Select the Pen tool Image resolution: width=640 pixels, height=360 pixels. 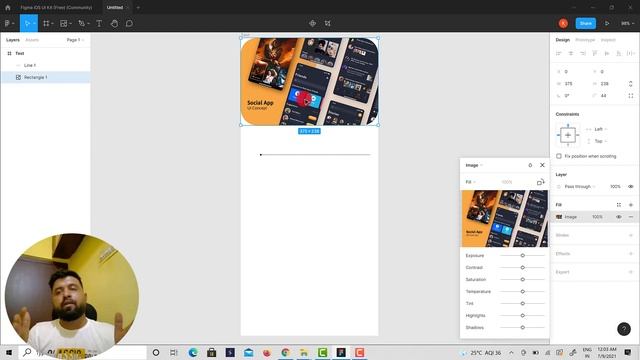(x=82, y=23)
